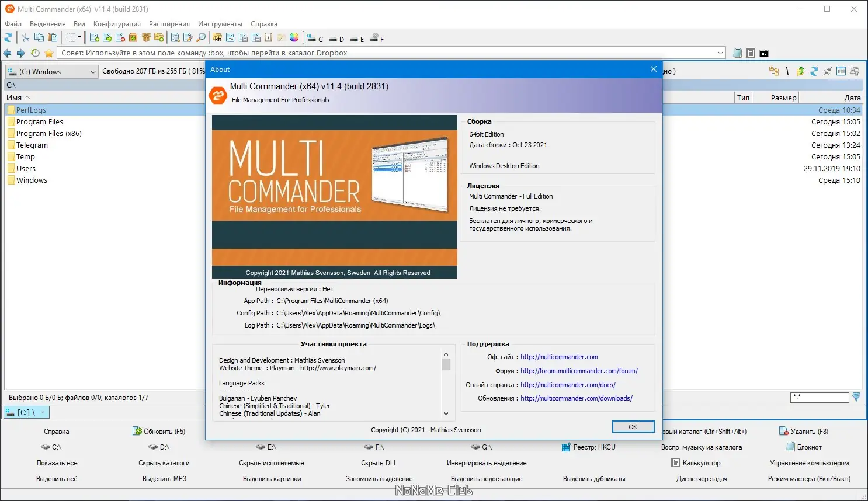Open the Выделение menu
Screen dimensions: 868x501
(x=48, y=24)
